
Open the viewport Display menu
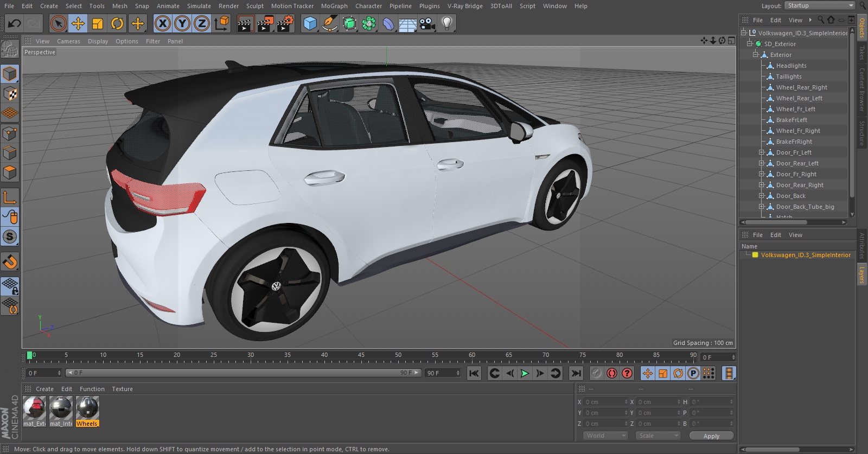[x=98, y=41]
